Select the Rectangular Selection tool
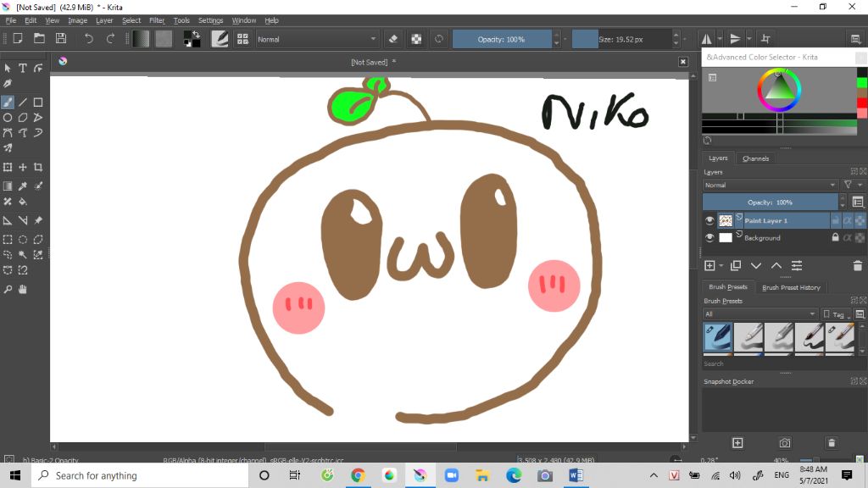Image resolution: width=868 pixels, height=488 pixels. [x=8, y=240]
